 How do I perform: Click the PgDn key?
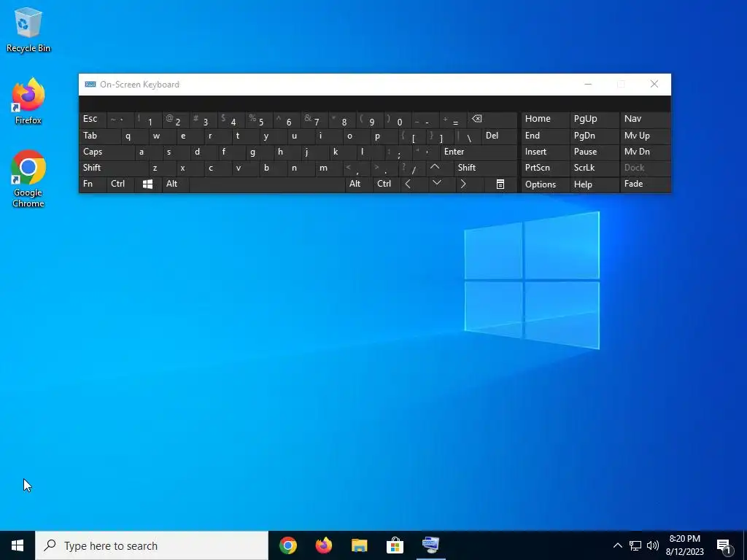pos(595,136)
